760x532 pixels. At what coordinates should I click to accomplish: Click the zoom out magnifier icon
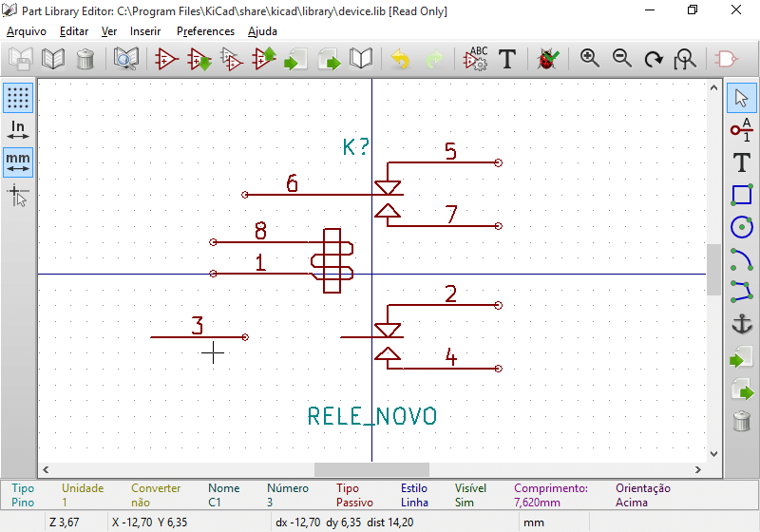[622, 59]
